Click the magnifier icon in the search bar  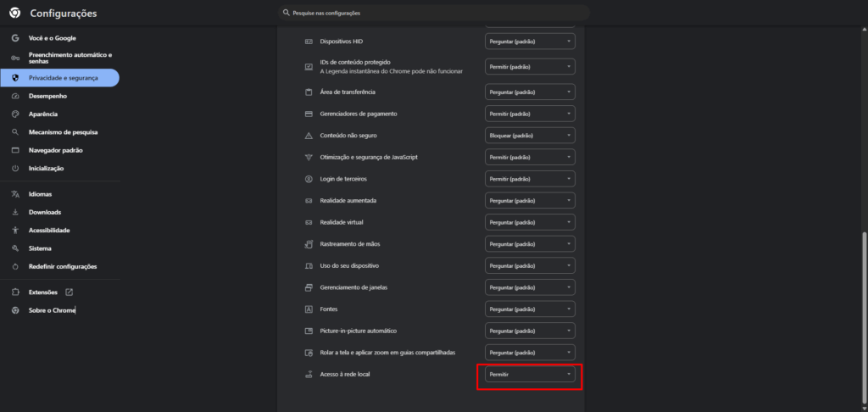coord(286,13)
